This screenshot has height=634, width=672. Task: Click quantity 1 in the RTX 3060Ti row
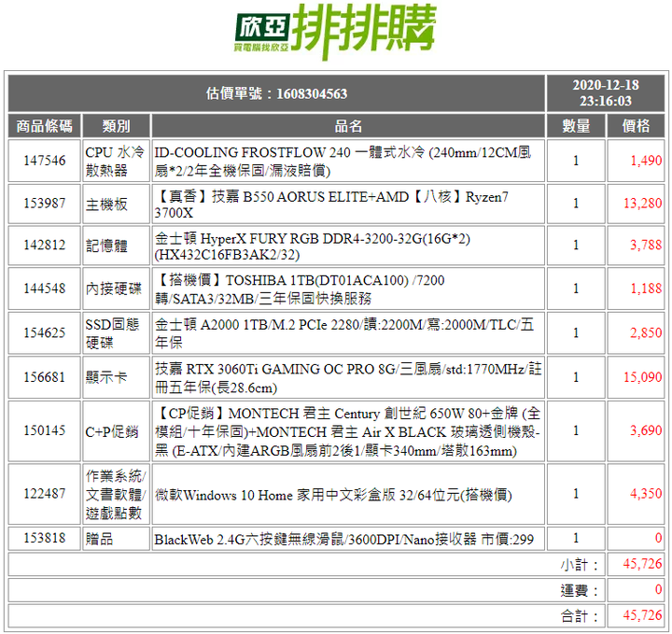click(x=576, y=377)
